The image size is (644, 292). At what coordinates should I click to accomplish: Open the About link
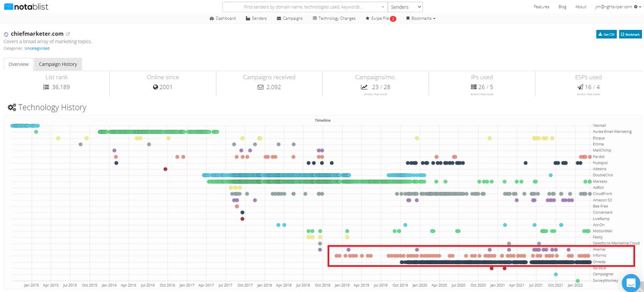[x=581, y=7]
